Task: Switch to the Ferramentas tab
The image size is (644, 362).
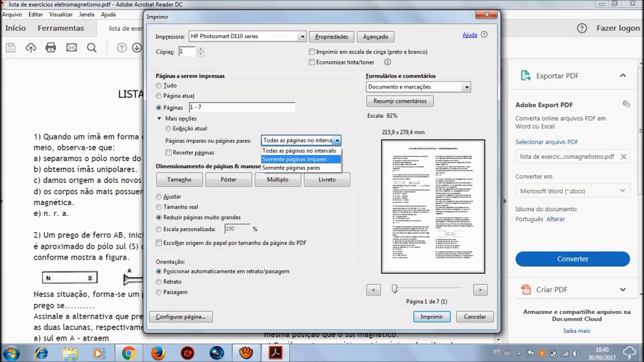Action: [61, 28]
